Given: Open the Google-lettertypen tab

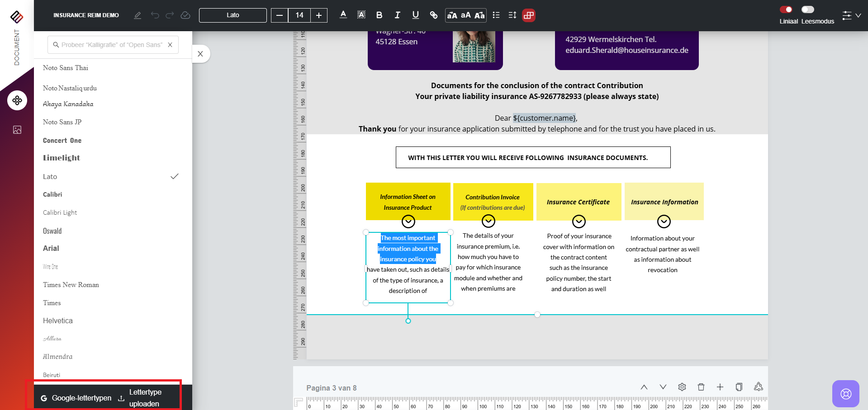Looking at the screenshot, I should pos(76,398).
